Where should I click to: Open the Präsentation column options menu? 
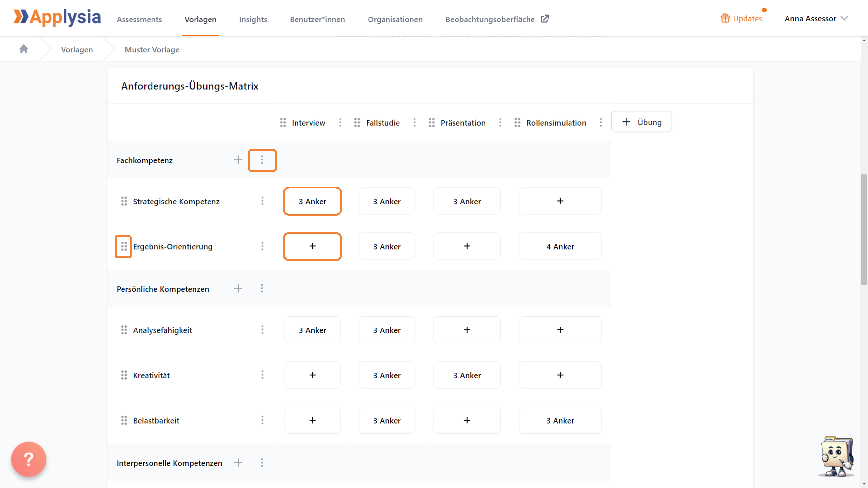[x=500, y=123]
